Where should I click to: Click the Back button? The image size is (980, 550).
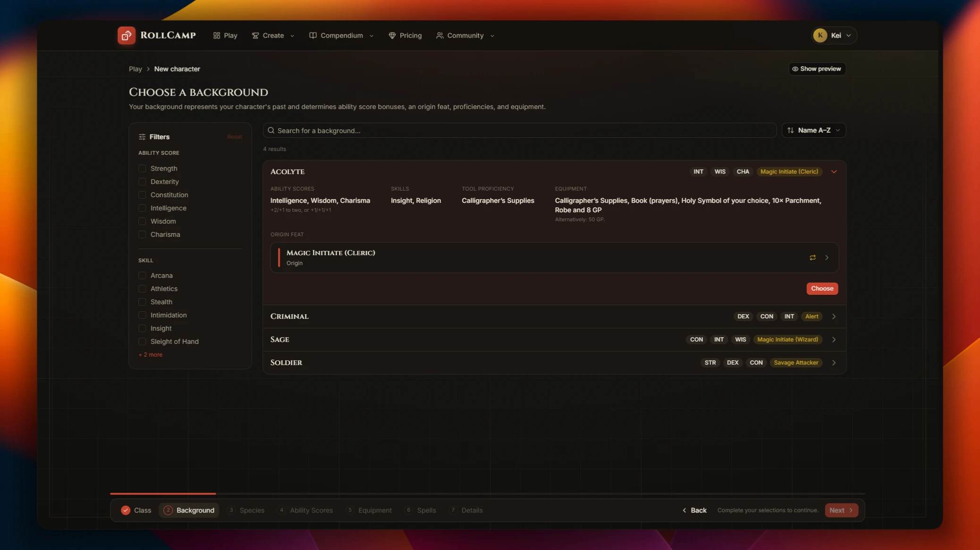click(x=694, y=510)
